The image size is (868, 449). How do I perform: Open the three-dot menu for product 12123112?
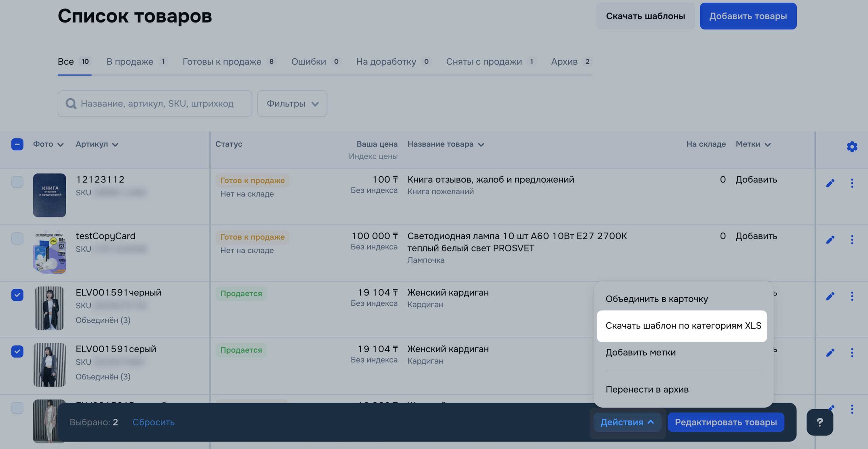point(852,183)
